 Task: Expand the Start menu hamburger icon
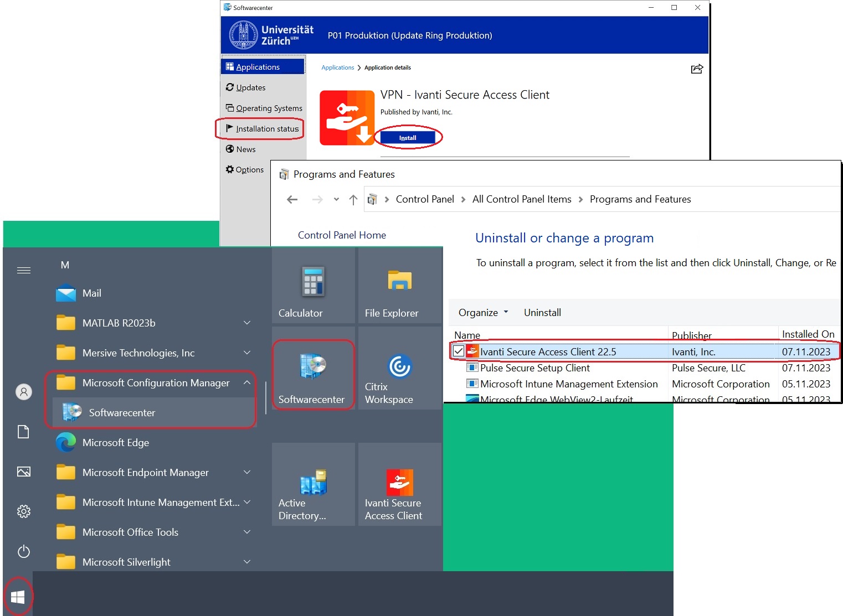tap(23, 270)
